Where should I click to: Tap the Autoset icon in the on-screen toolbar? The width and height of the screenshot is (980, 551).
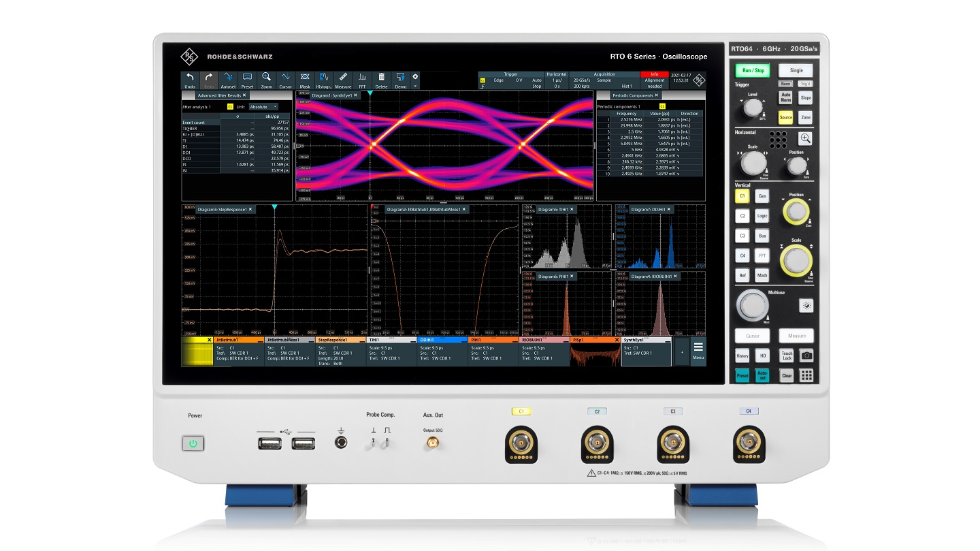pos(229,80)
